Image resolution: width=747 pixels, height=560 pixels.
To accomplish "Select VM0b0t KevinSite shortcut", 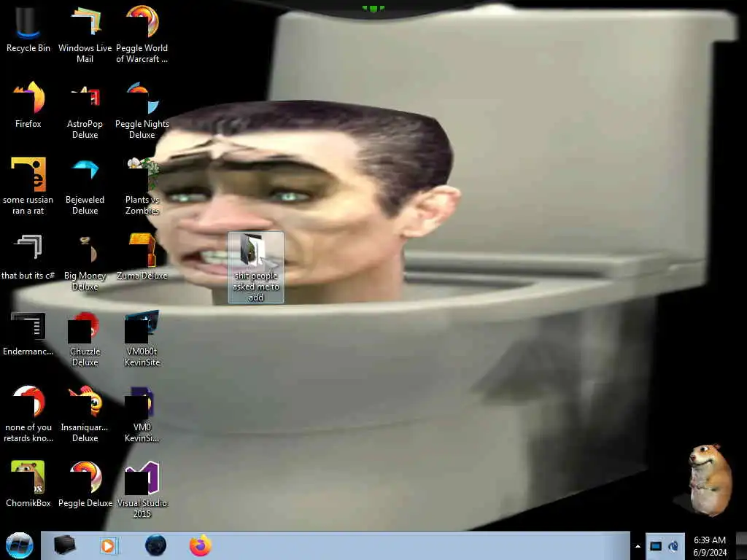I will [142, 338].
